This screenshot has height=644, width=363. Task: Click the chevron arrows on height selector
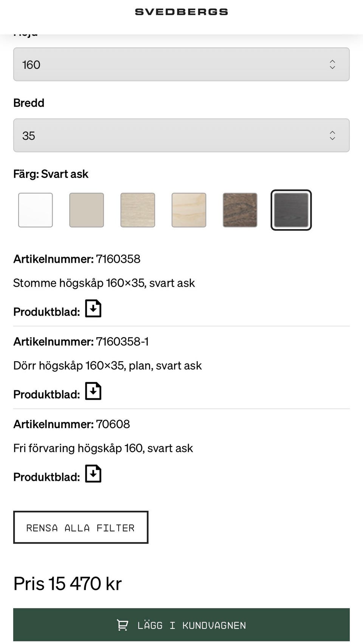pos(332,64)
